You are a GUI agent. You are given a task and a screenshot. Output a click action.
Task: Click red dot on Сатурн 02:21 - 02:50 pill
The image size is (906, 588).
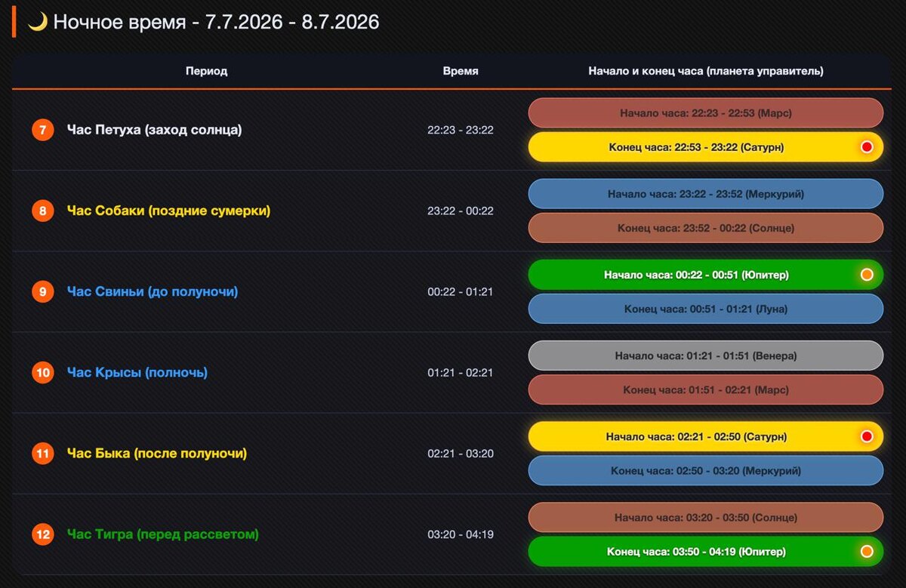(x=867, y=436)
